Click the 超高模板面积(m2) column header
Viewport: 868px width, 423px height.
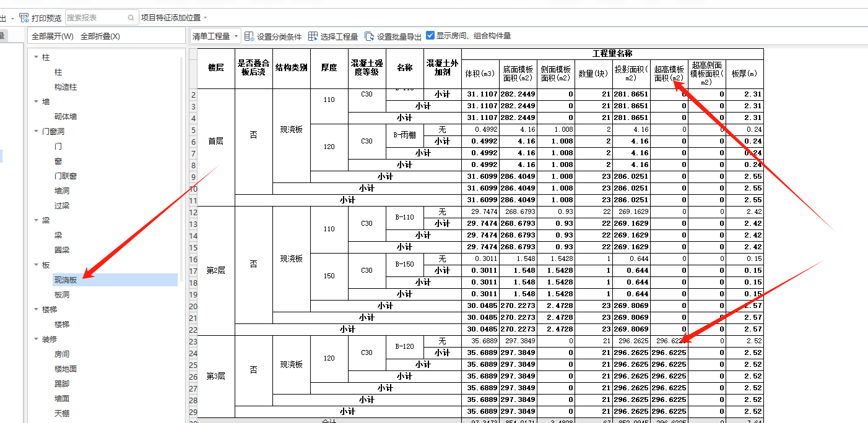point(669,74)
